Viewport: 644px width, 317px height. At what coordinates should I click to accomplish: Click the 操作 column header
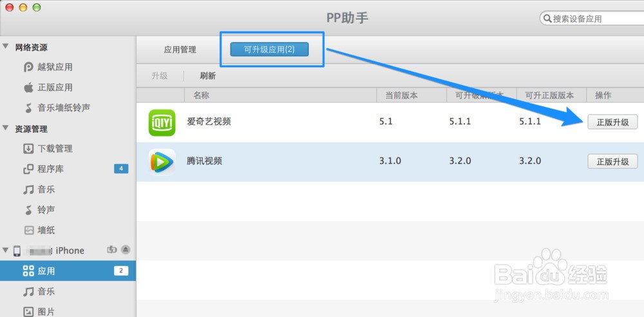click(x=615, y=95)
